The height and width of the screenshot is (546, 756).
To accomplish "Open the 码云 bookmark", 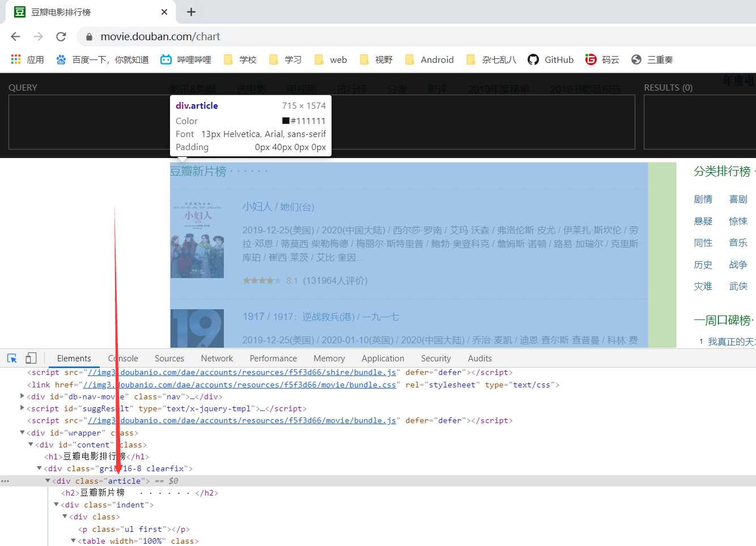I will (602, 59).
